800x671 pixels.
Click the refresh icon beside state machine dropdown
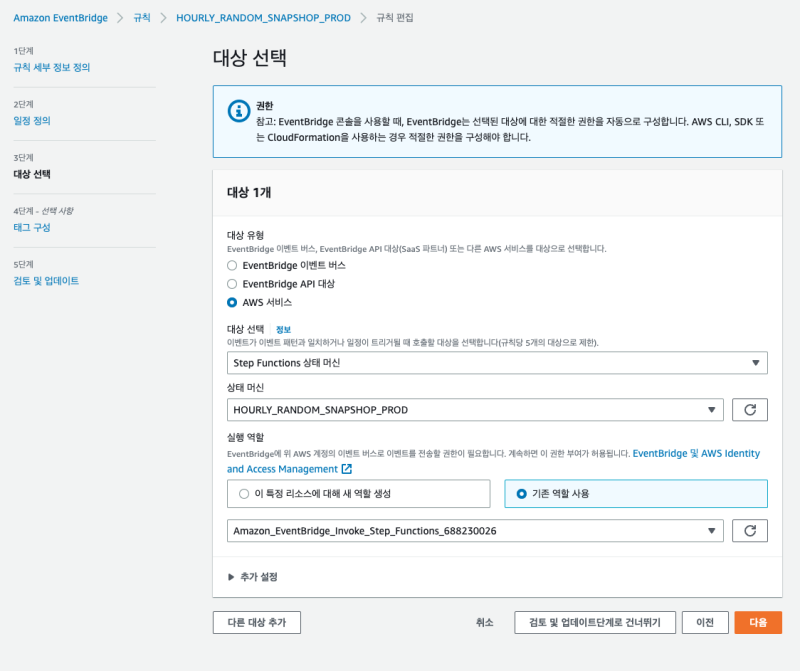pyautogui.click(x=750, y=410)
